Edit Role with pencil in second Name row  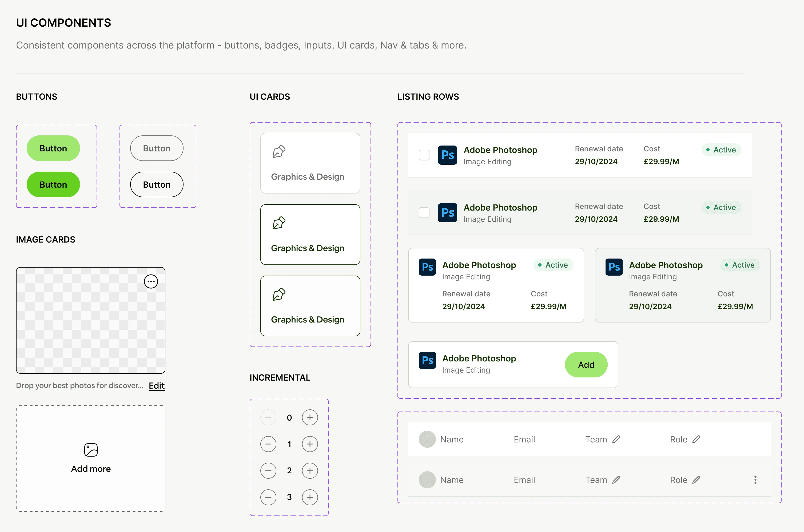(x=696, y=480)
